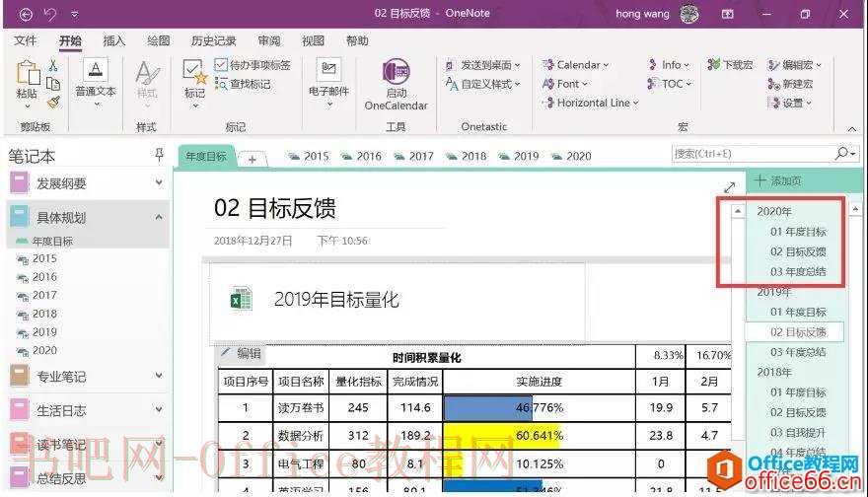868x497 pixels.
Task: Click 下载宏 download macros
Action: 730,65
